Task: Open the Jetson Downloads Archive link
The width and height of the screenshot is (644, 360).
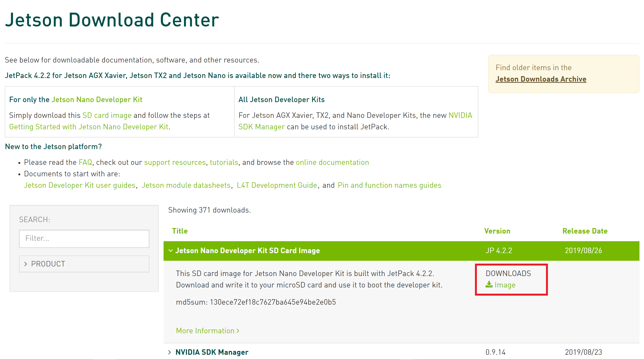Action: (541, 79)
